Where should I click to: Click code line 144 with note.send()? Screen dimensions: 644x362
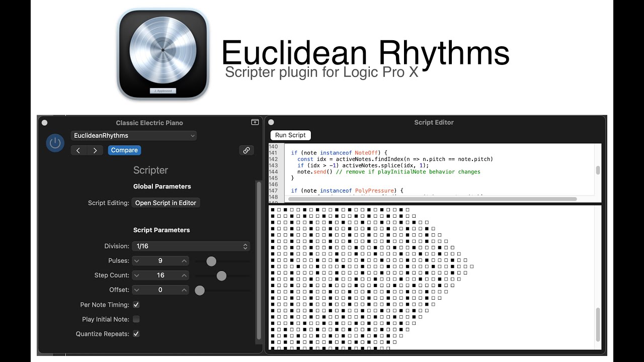tap(388, 172)
